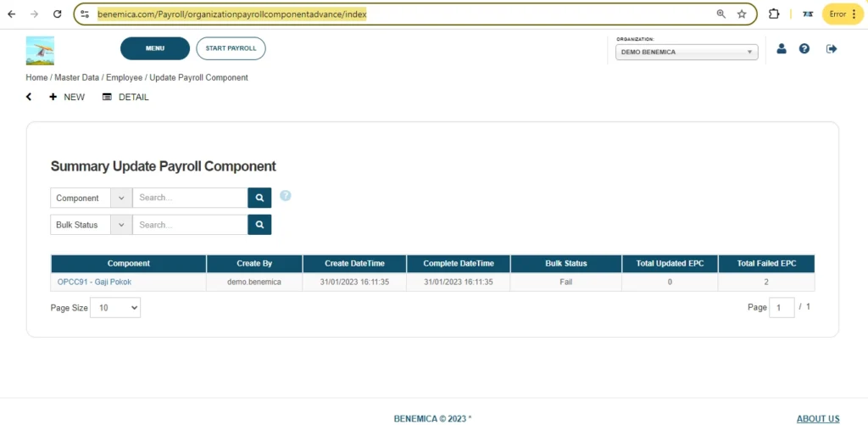This screenshot has height=425, width=868.
Task: Open the MENU button
Action: pos(155,48)
